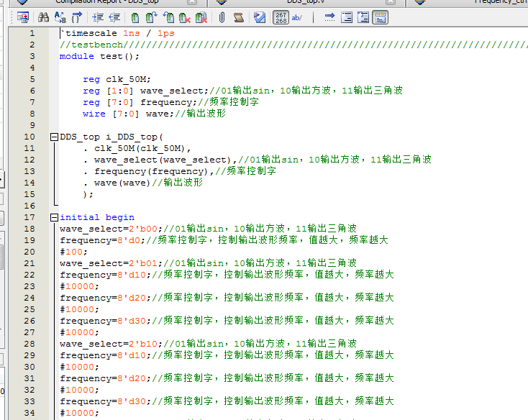Clear bookmark with single red X
This screenshot has height=420, width=528.
(185, 17)
